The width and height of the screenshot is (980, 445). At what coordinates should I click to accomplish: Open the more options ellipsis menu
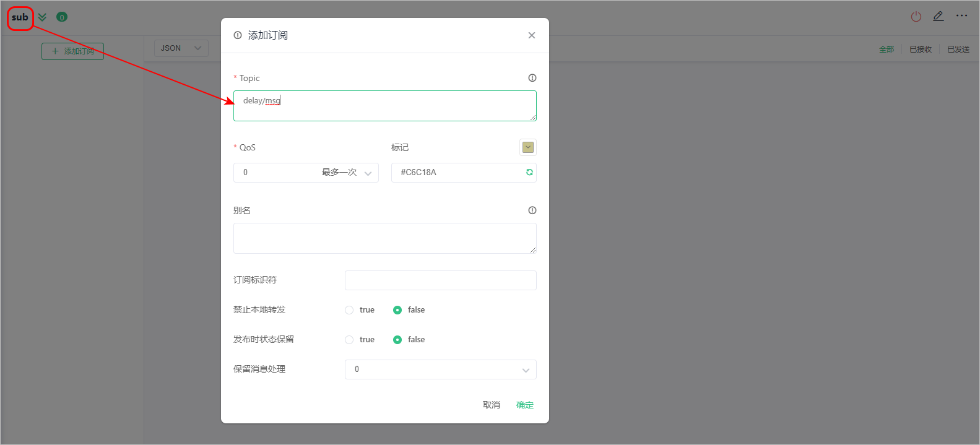[x=961, y=16]
